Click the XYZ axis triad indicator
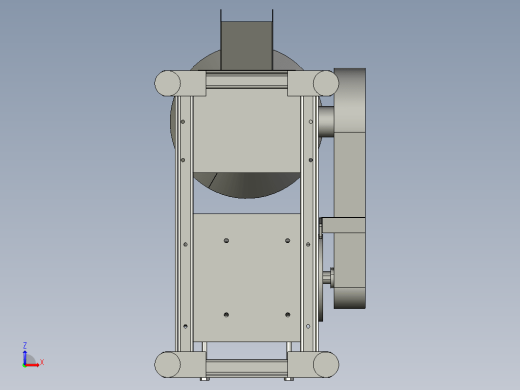520x390 pixels. pos(33,355)
